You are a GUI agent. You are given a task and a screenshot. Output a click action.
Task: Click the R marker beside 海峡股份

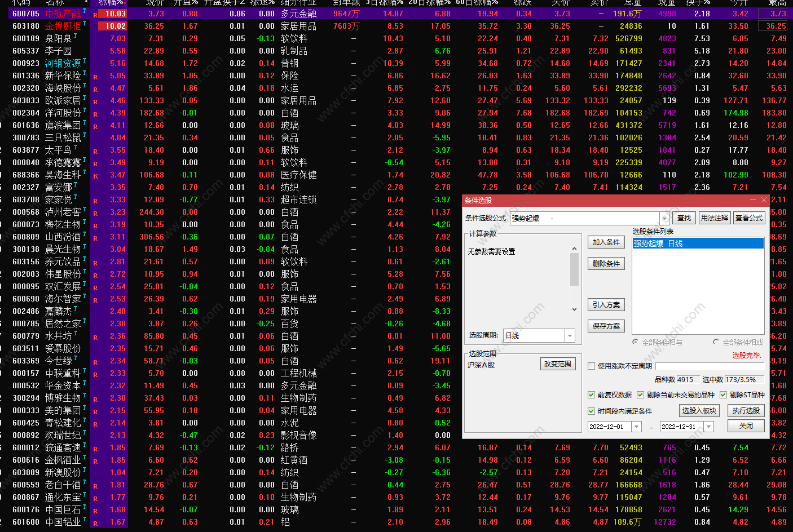click(95, 89)
